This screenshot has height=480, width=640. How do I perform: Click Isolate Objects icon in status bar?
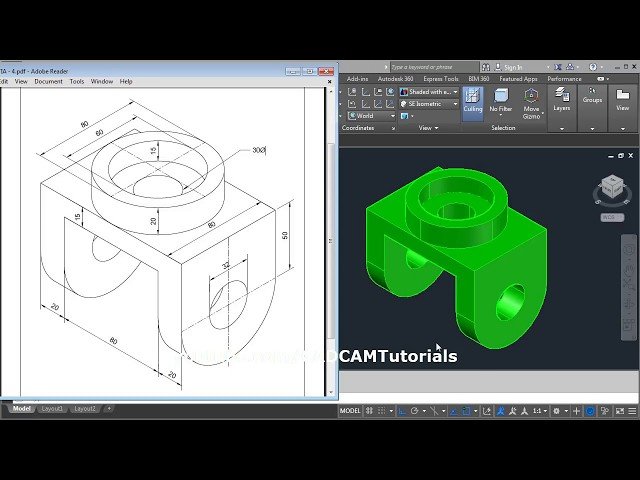[x=605, y=411]
